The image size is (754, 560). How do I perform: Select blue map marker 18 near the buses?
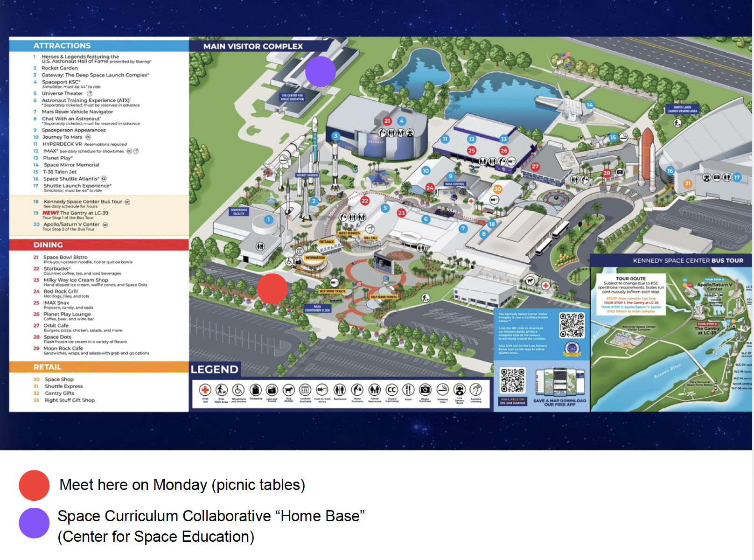pyautogui.click(x=492, y=224)
